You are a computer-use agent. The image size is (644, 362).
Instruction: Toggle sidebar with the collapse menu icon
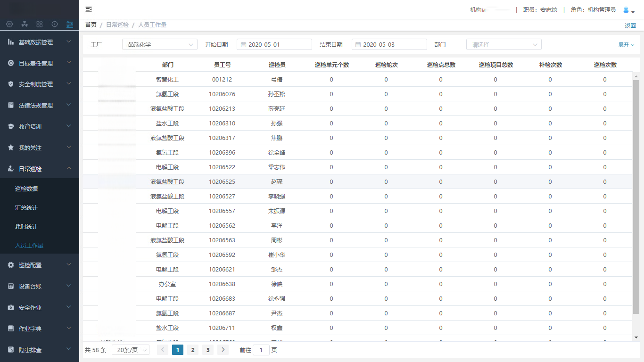pos(89,9)
